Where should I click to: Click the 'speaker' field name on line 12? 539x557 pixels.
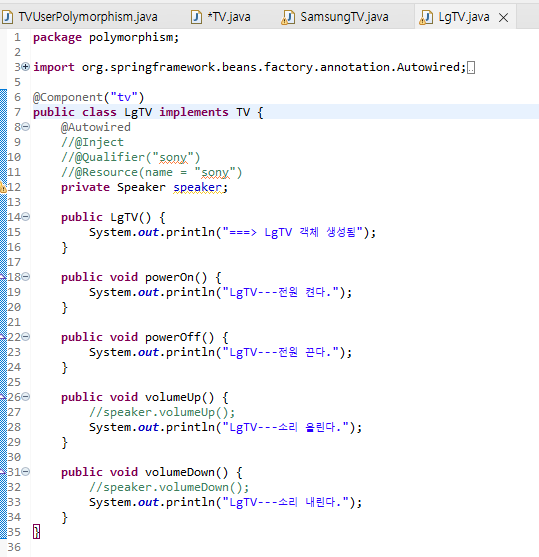tap(197, 187)
